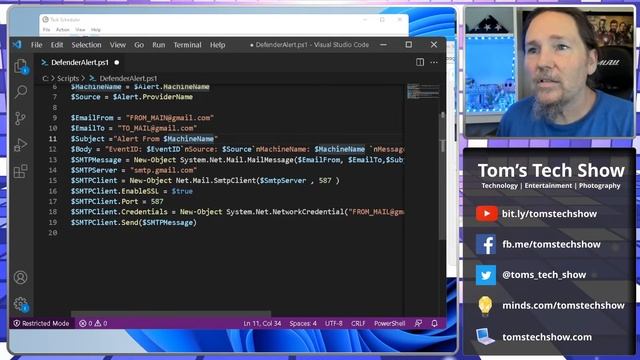Change indentation via Spaces: 4

303,323
